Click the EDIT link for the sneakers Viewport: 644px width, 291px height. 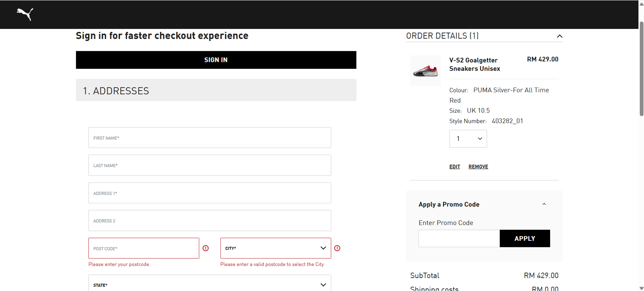click(454, 166)
